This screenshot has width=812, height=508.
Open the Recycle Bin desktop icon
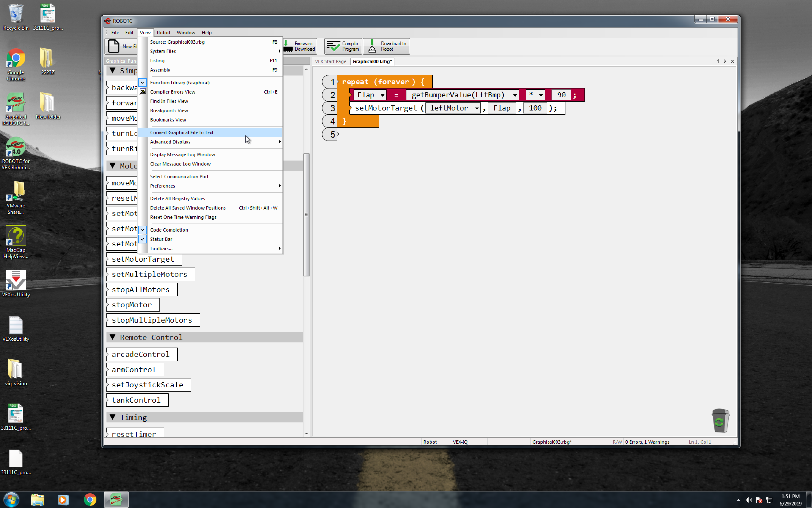pyautogui.click(x=16, y=17)
